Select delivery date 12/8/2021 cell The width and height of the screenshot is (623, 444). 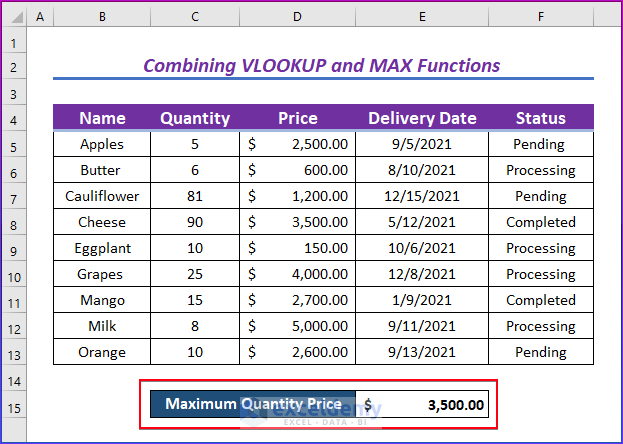pos(422,274)
